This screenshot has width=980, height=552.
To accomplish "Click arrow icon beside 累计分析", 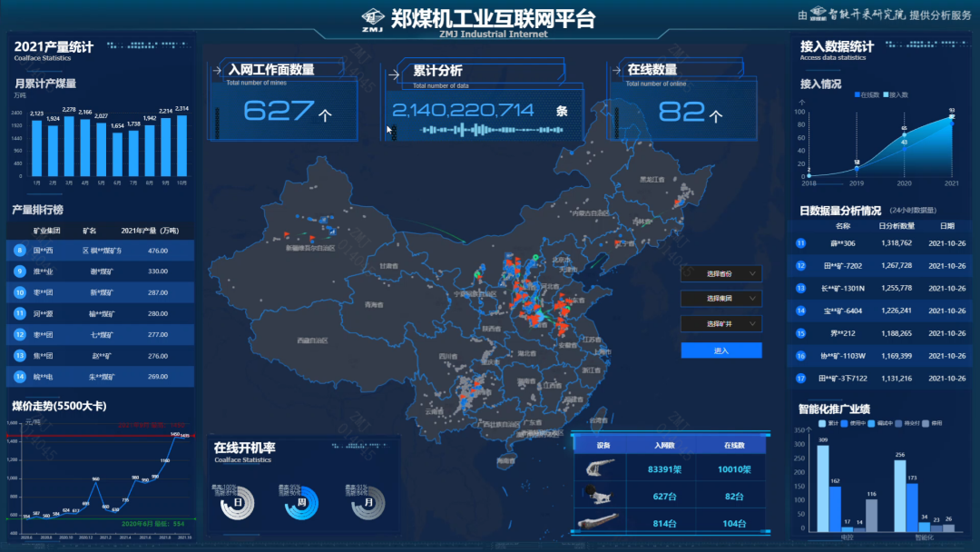I will [394, 75].
